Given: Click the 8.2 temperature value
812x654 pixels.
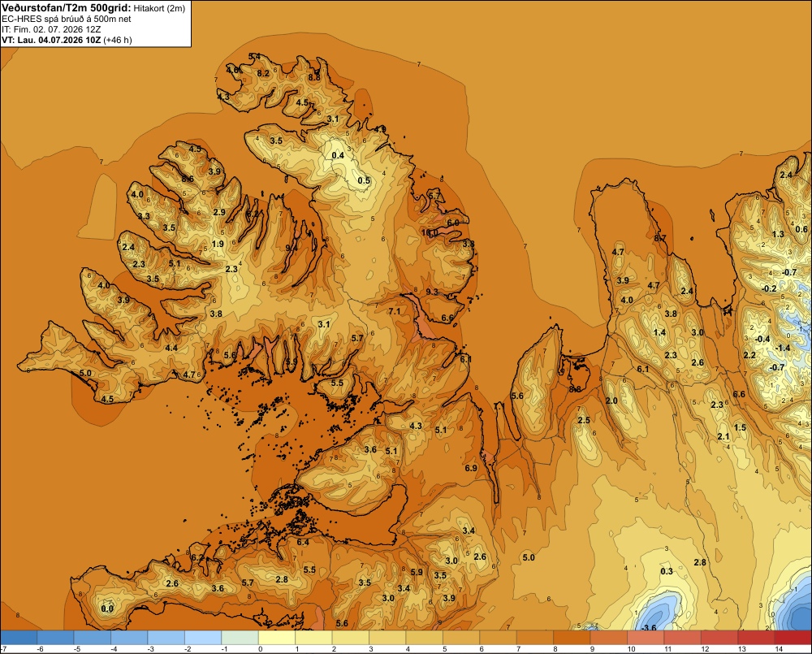Looking at the screenshot, I should [263, 73].
